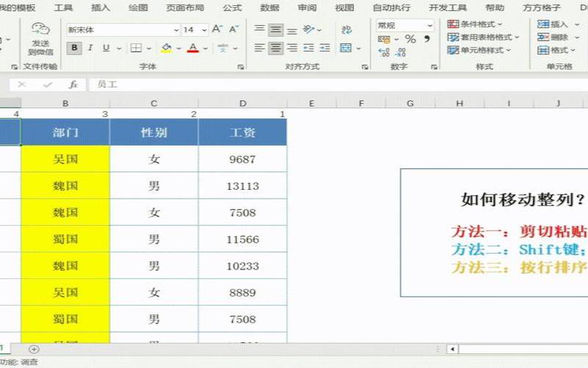The width and height of the screenshot is (588, 368).
Task: Click the decrease decimal icon
Action: point(401,52)
